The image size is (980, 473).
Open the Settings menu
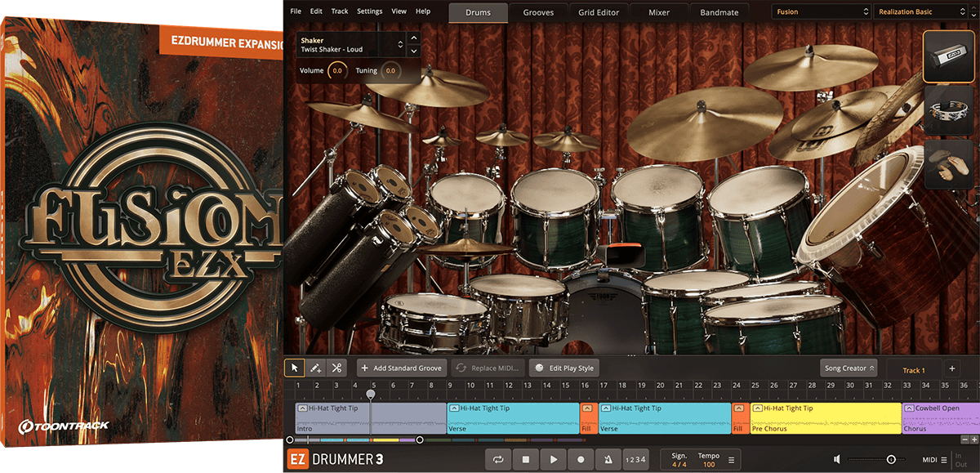(369, 11)
